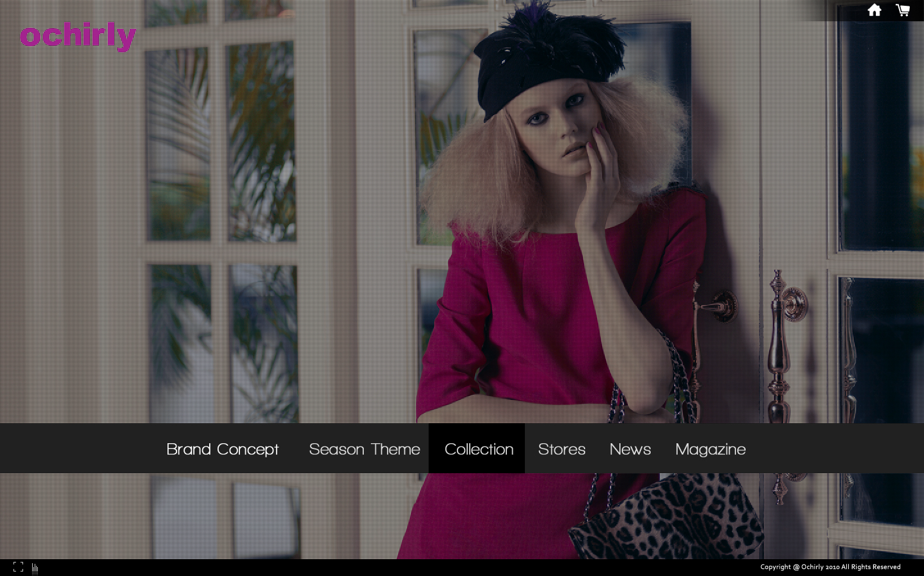The image size is (924, 576).
Task: Go to the home page via house icon
Action: pos(874,10)
